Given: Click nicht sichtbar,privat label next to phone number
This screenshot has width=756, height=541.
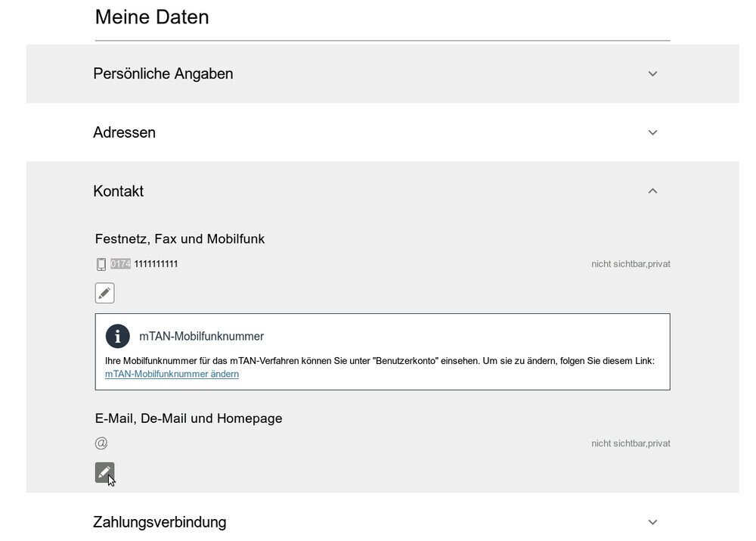Looking at the screenshot, I should 631,264.
